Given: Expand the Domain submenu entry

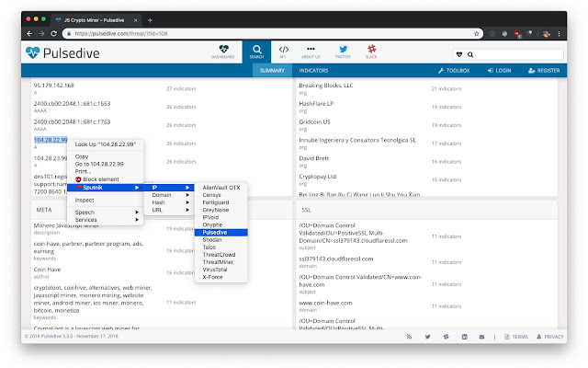Looking at the screenshot, I should (x=169, y=195).
